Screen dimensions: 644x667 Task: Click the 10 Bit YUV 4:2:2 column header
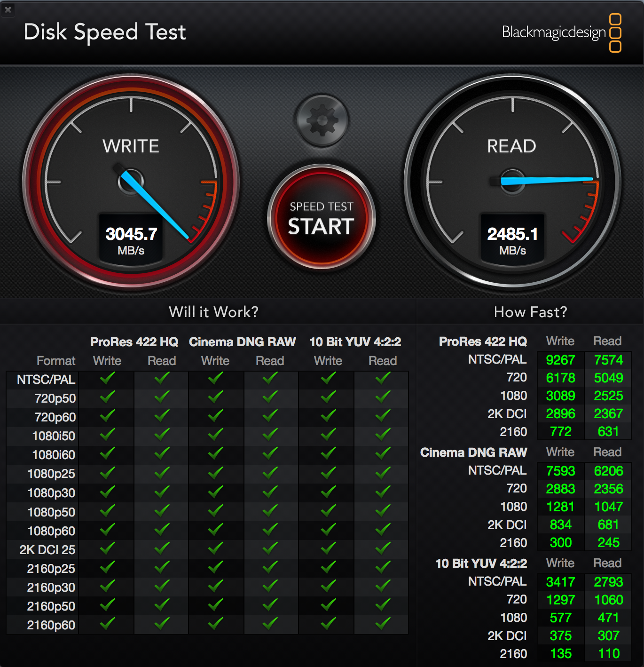(x=355, y=342)
